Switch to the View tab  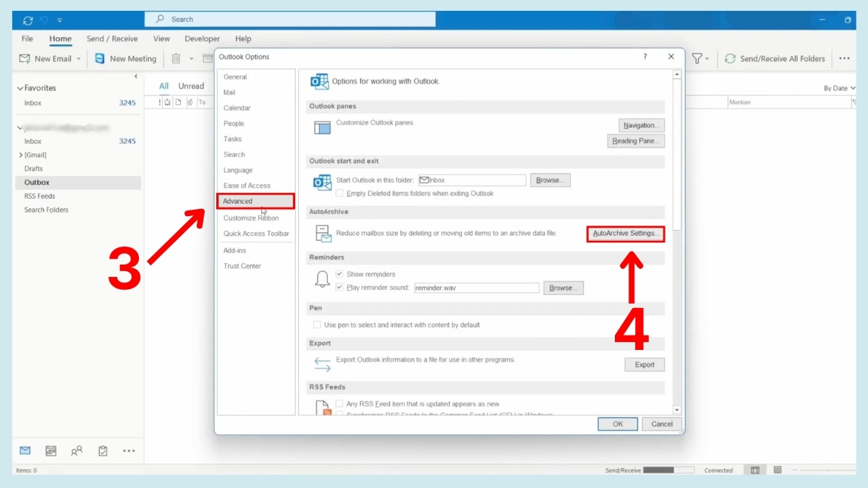[x=161, y=38]
